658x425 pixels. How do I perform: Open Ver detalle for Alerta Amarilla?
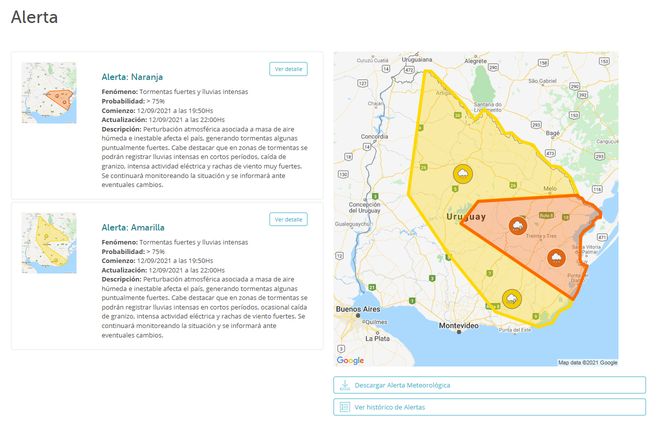click(288, 219)
